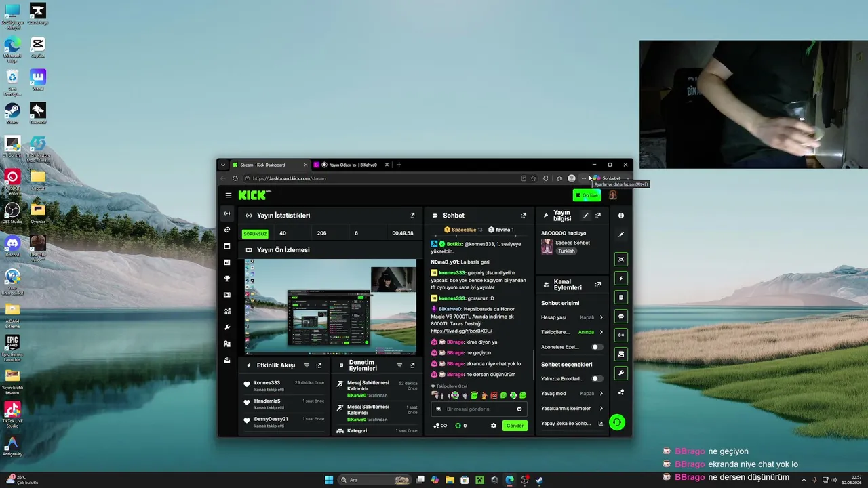
Task: Open the wrench settings in left sidebar
Action: [x=227, y=327]
